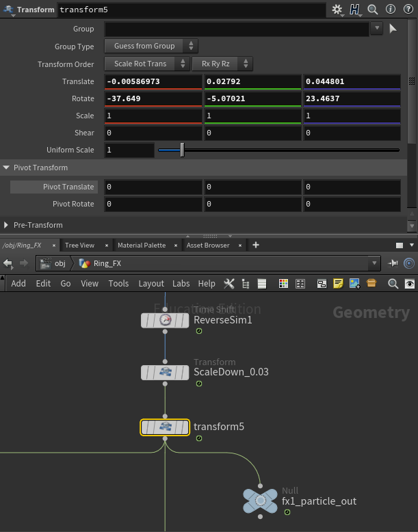Open the Add menu

point(18,284)
